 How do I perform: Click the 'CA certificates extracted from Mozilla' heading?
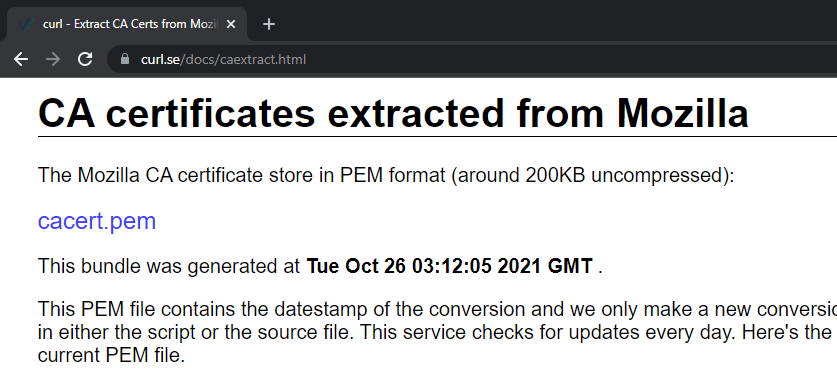393,113
